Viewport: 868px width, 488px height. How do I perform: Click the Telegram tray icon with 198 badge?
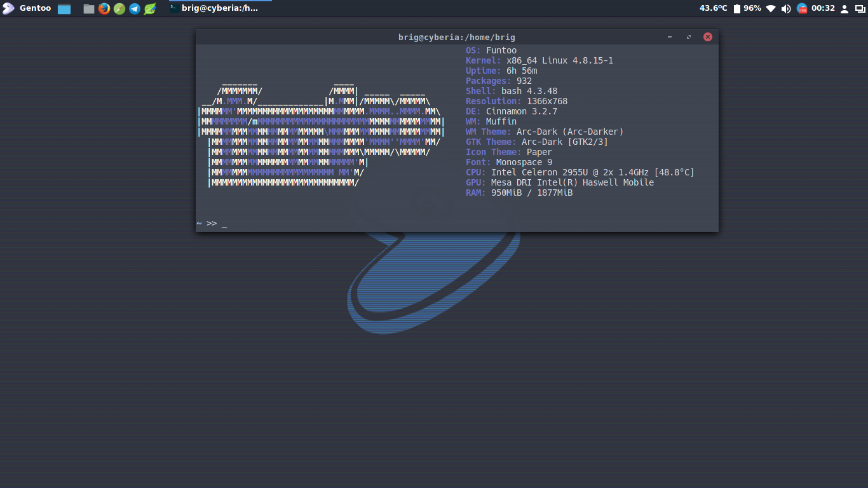click(x=802, y=9)
